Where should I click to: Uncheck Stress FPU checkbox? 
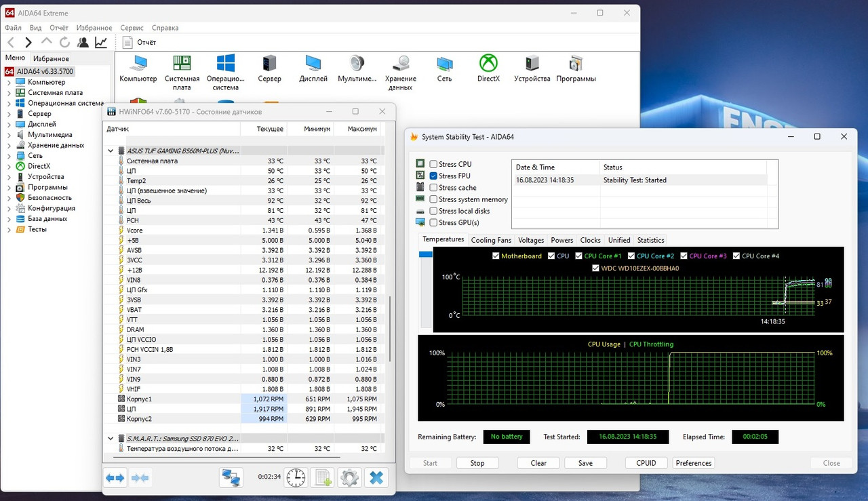pyautogui.click(x=433, y=176)
